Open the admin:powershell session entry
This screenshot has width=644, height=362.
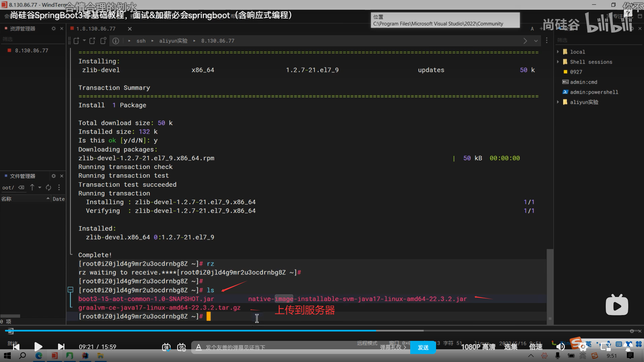[x=594, y=92]
